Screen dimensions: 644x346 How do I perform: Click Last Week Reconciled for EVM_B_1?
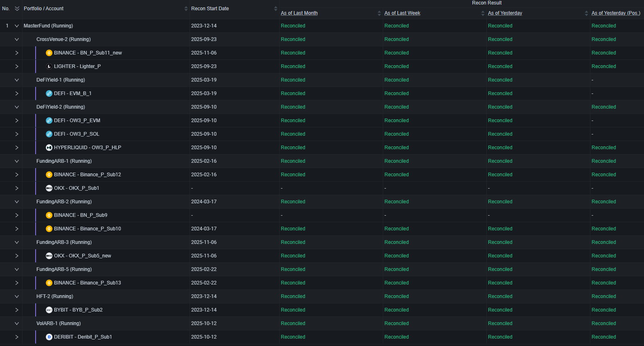pyautogui.click(x=397, y=93)
